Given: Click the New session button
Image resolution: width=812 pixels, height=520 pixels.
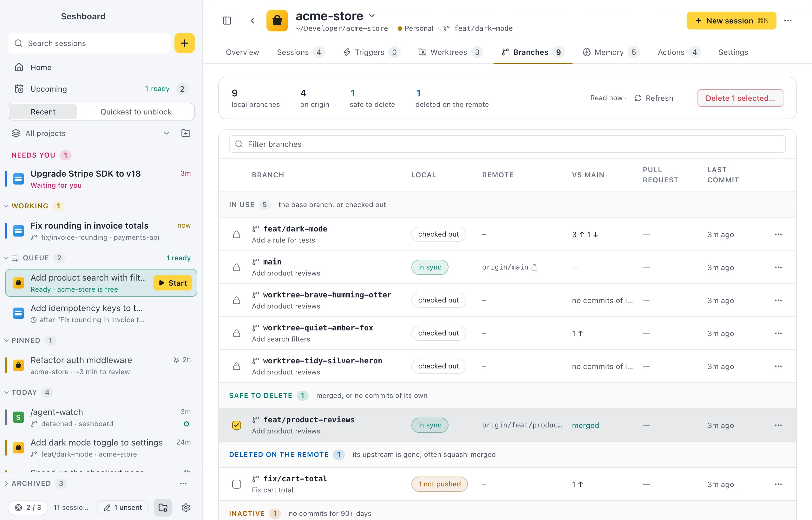Looking at the screenshot, I should [x=731, y=21].
